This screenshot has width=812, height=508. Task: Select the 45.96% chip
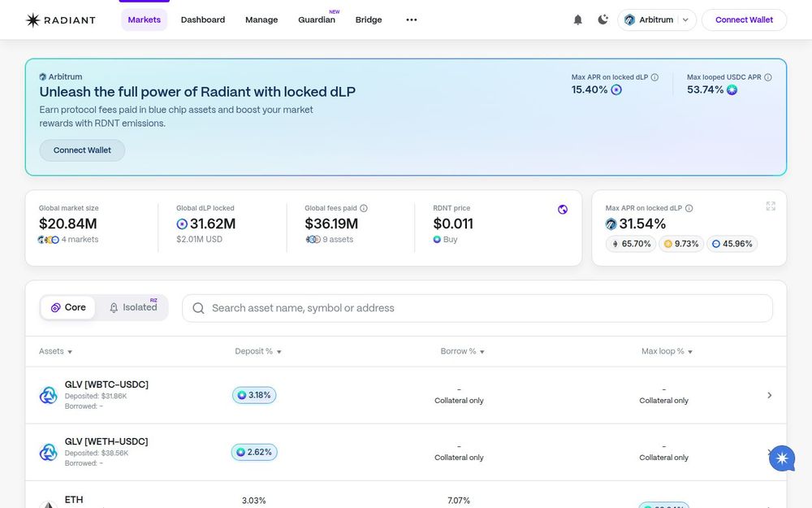pyautogui.click(x=732, y=244)
